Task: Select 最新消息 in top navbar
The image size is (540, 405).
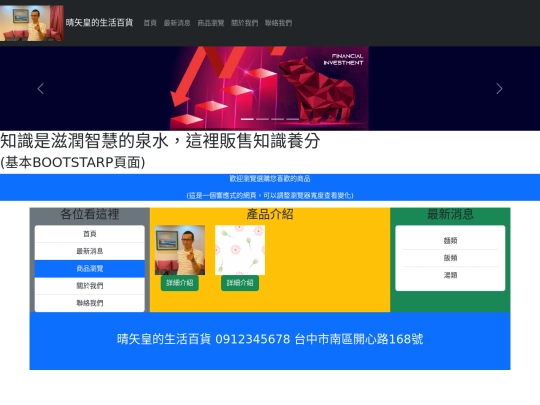Action: tap(177, 23)
